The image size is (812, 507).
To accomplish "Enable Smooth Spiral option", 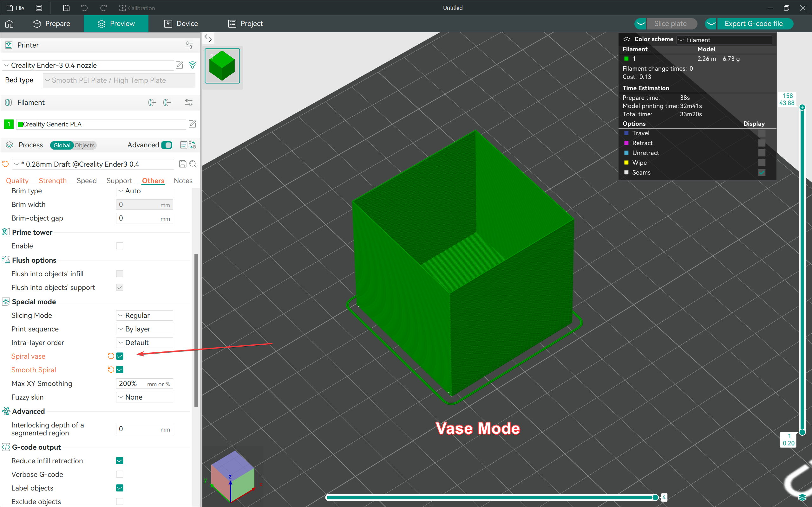I will click(121, 370).
